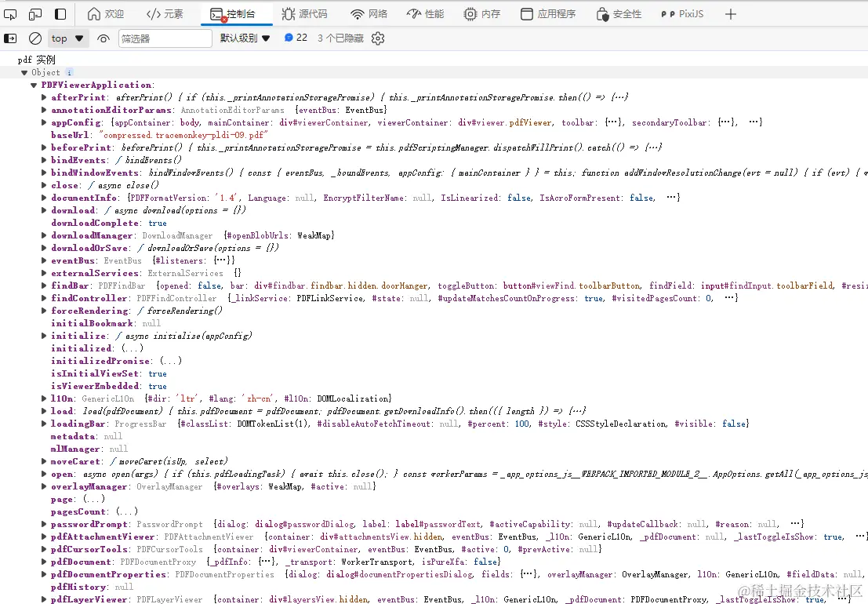The height and width of the screenshot is (604, 868).
Task: Expand the loadingBar property
Action: click(44, 424)
